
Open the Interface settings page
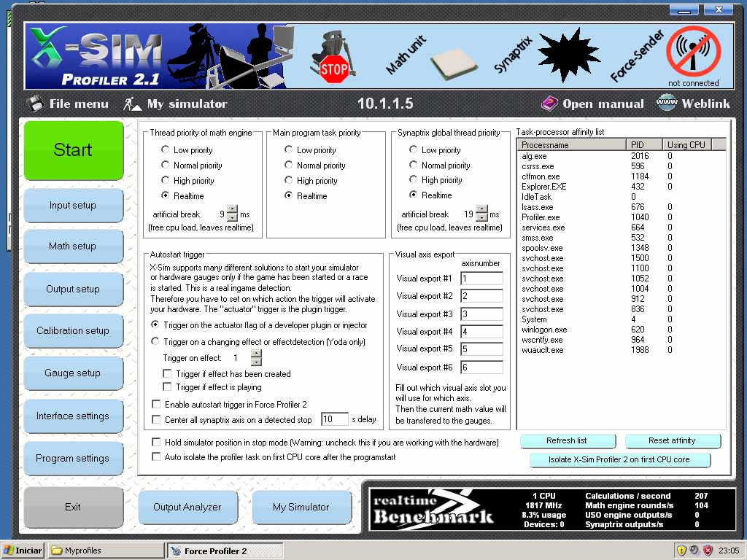coord(74,416)
